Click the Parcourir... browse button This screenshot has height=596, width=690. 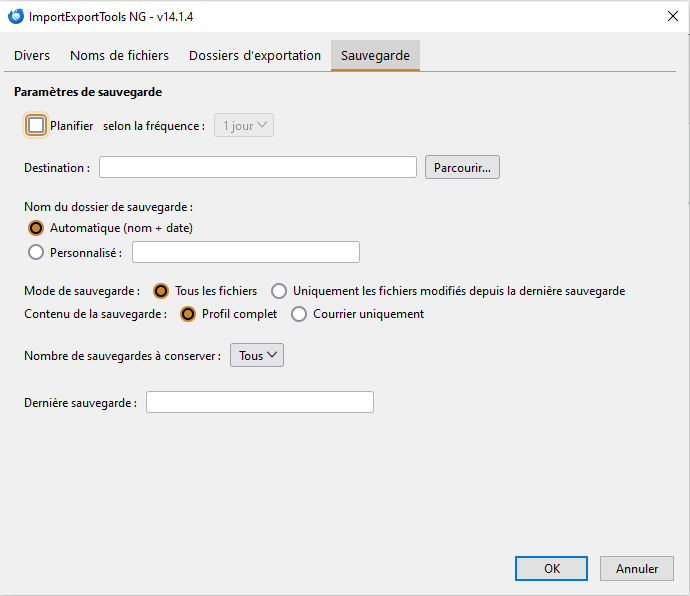pos(462,167)
